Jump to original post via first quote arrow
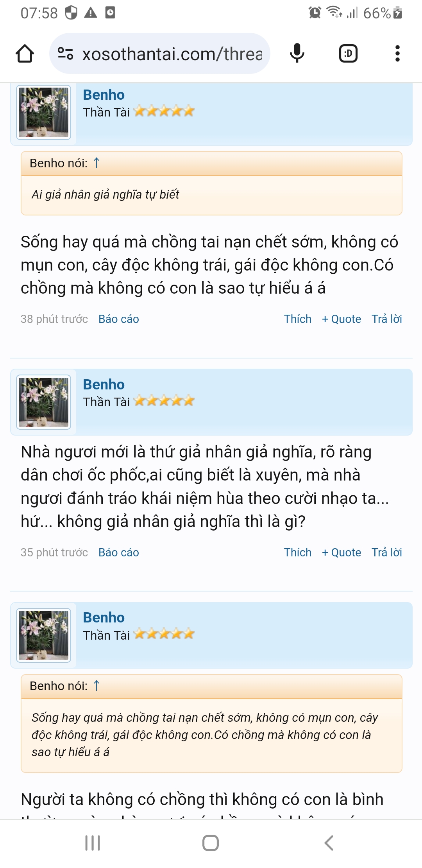 tap(97, 163)
